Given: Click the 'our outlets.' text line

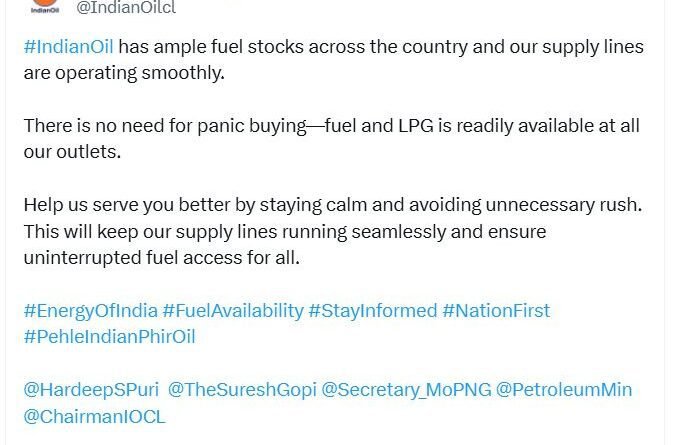Looking at the screenshot, I should pyautogui.click(x=72, y=152).
